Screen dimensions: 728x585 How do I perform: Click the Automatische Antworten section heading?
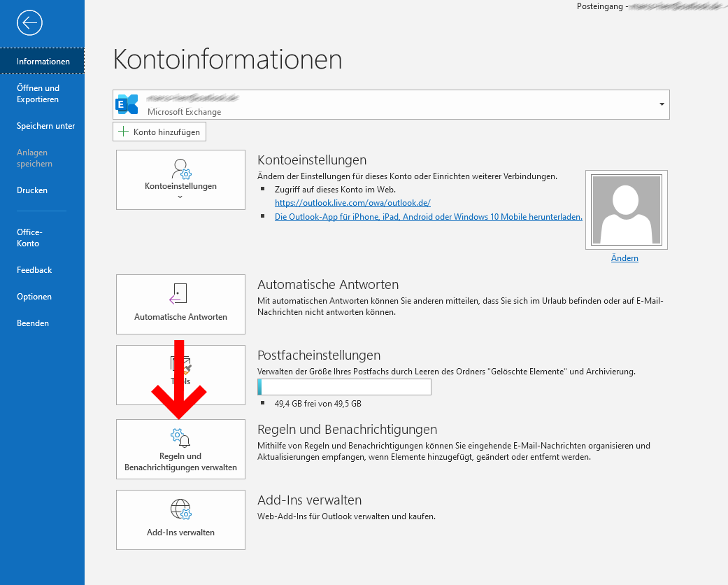[328, 284]
